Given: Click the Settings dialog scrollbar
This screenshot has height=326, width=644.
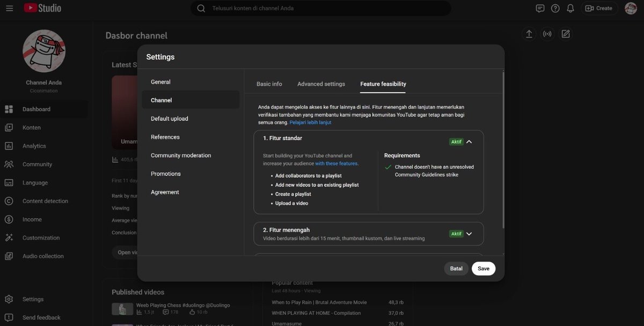Looking at the screenshot, I should (x=503, y=150).
